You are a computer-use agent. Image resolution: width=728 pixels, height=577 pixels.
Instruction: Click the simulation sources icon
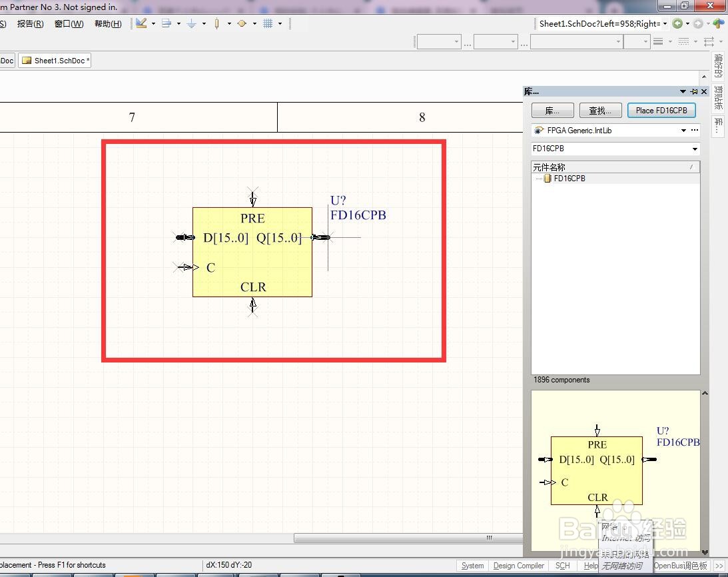(x=241, y=23)
